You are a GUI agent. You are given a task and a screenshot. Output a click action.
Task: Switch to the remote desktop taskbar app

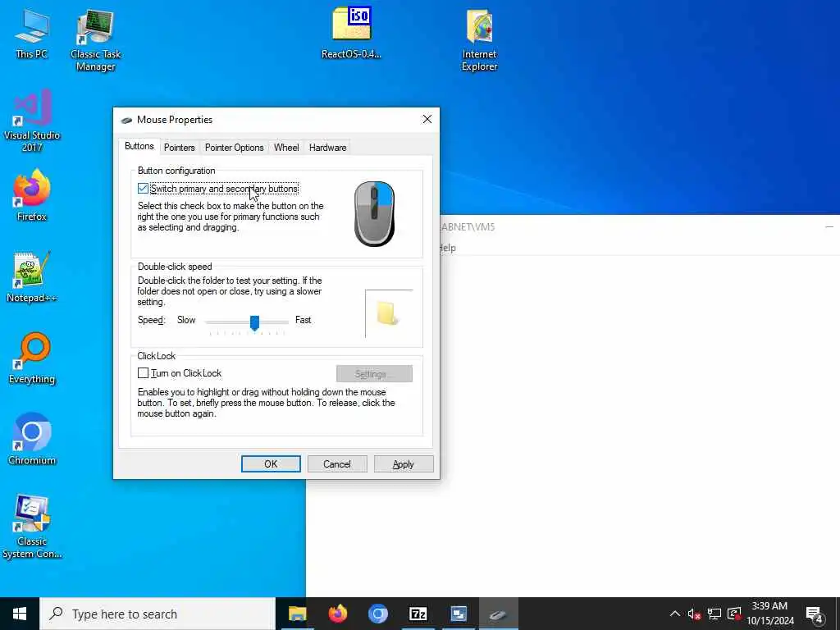(x=459, y=614)
